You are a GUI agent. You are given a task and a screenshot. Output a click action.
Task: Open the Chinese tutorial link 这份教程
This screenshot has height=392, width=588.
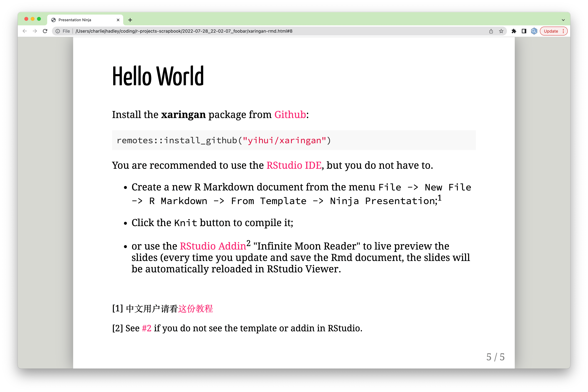click(195, 309)
